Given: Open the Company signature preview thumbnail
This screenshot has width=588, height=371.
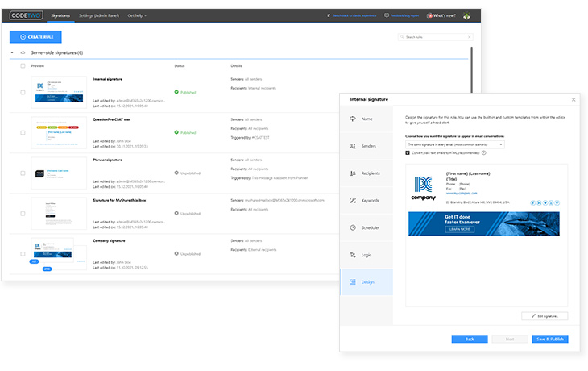Looking at the screenshot, I should 59,254.
